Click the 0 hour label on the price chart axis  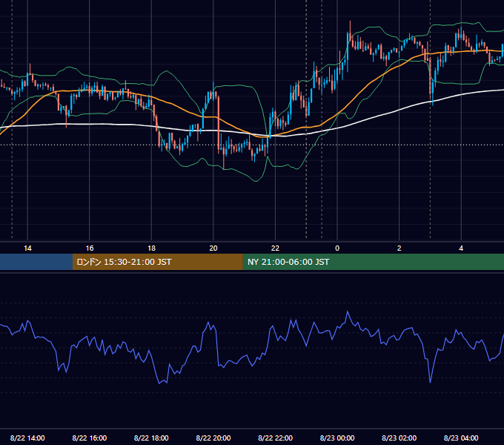(x=337, y=248)
